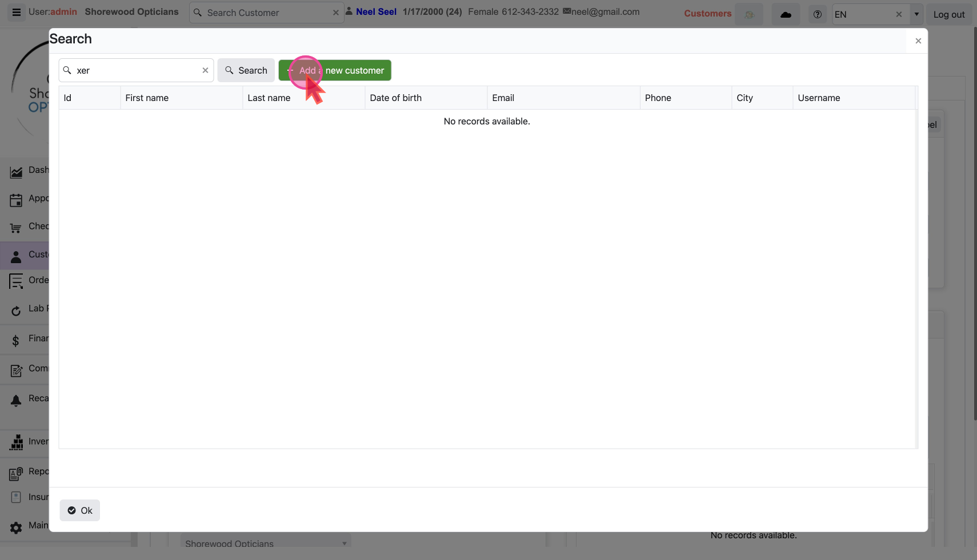Open the Appointments calendar icon

point(16,199)
